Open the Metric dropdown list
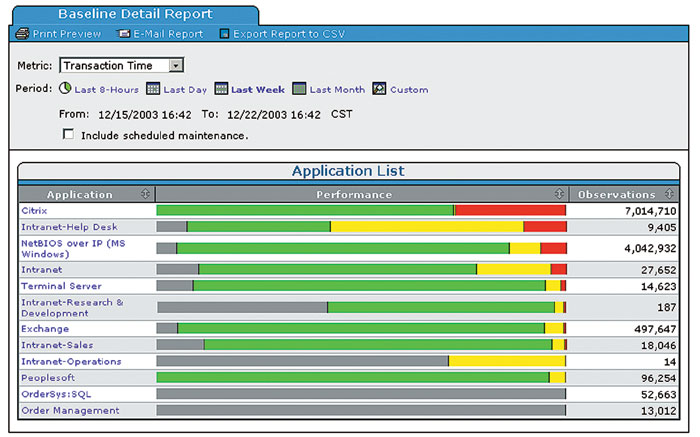700x437 pixels. point(176,65)
